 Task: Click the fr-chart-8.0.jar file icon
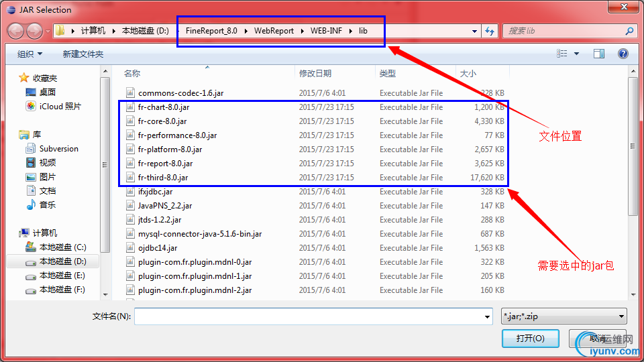point(130,107)
